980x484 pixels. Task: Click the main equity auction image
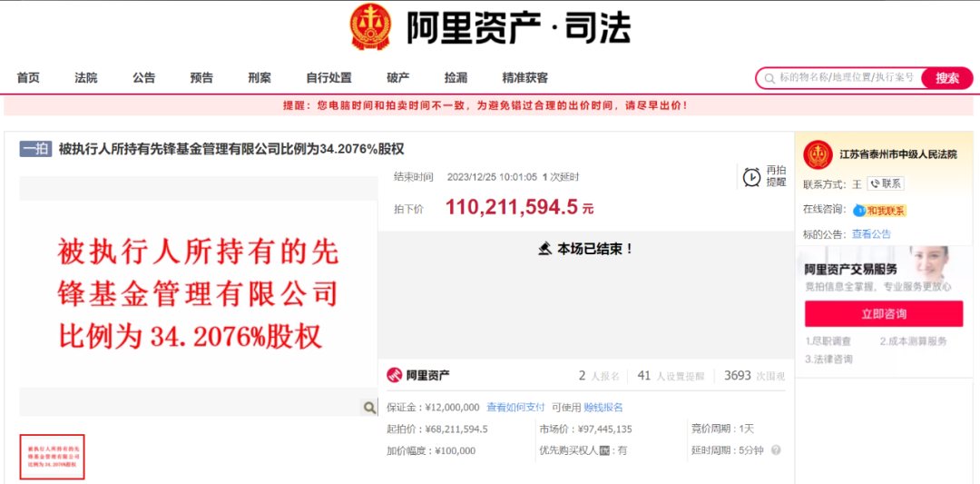click(198, 294)
